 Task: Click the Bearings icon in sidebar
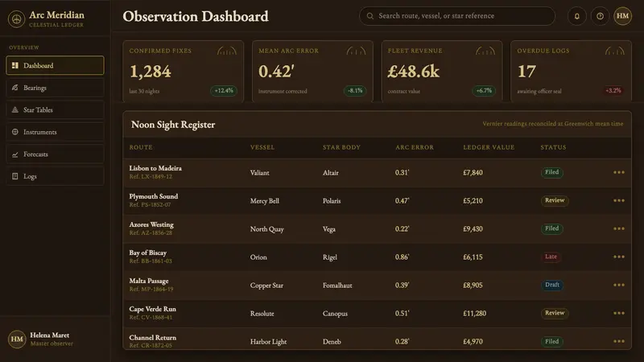[x=15, y=88]
